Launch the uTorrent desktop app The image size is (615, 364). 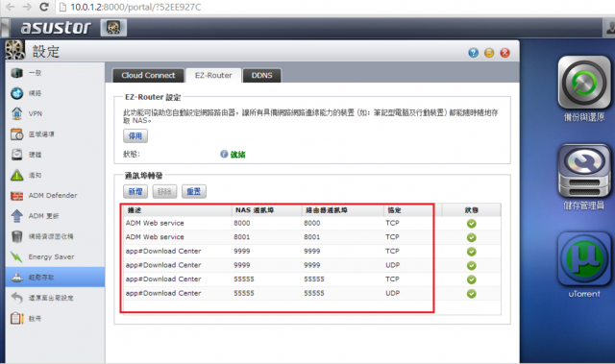(x=584, y=259)
